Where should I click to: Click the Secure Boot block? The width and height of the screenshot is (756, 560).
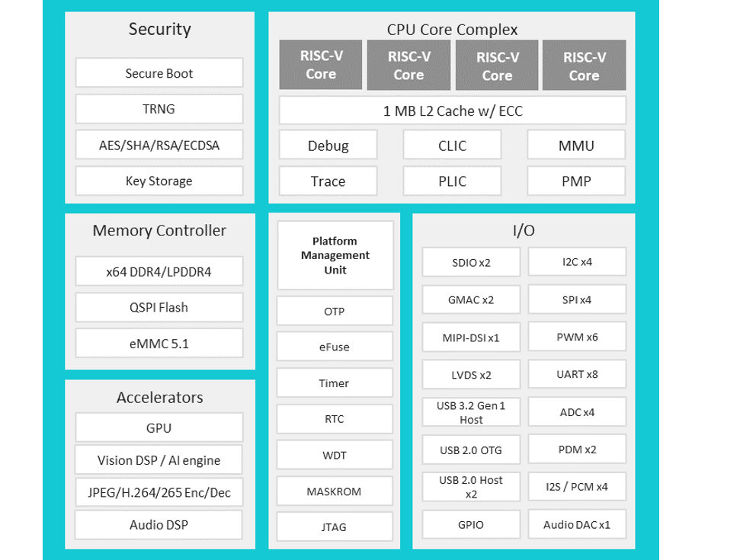tap(159, 72)
